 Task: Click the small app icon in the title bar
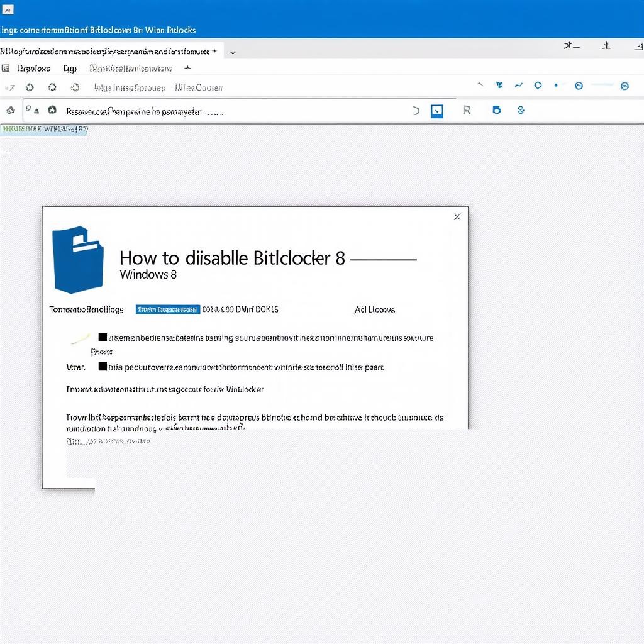pos(8,9)
